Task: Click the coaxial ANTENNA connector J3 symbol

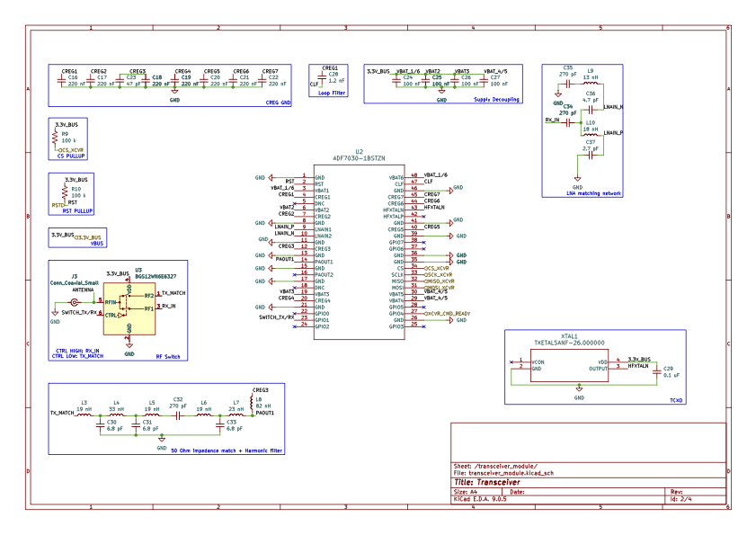Action: 75,302
